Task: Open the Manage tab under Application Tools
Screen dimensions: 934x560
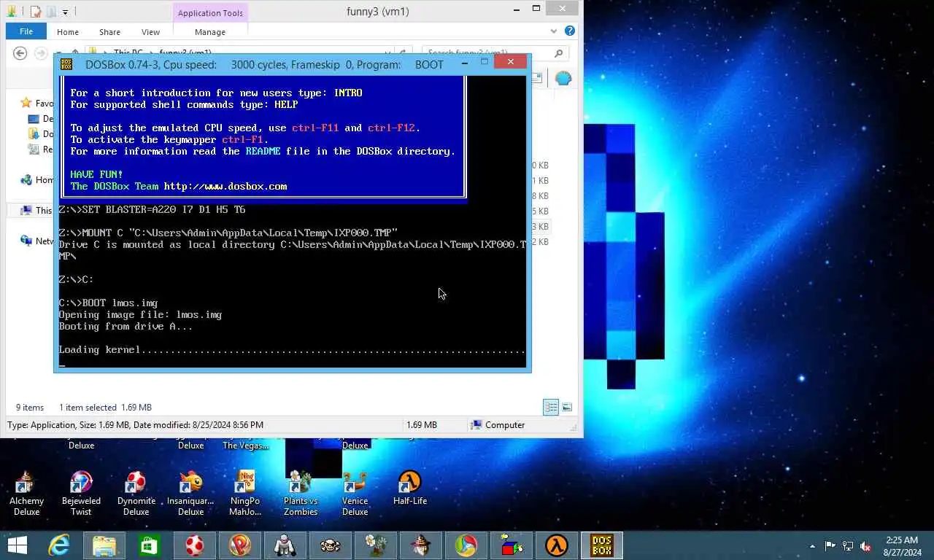Action: [210, 32]
